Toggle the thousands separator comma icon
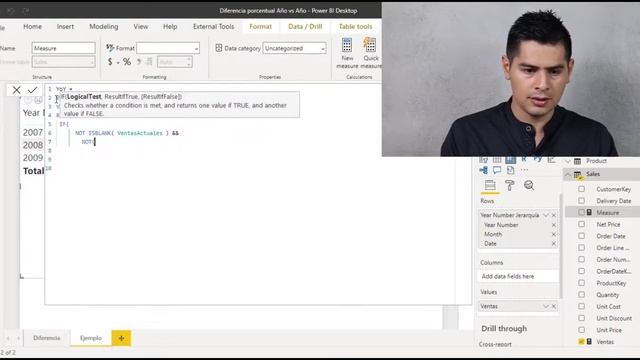640x360 pixels. [139, 62]
